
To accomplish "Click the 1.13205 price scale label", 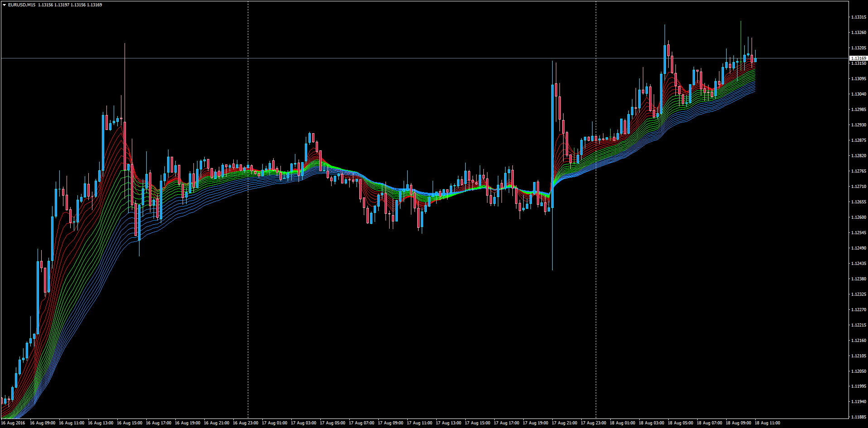I will [x=859, y=48].
